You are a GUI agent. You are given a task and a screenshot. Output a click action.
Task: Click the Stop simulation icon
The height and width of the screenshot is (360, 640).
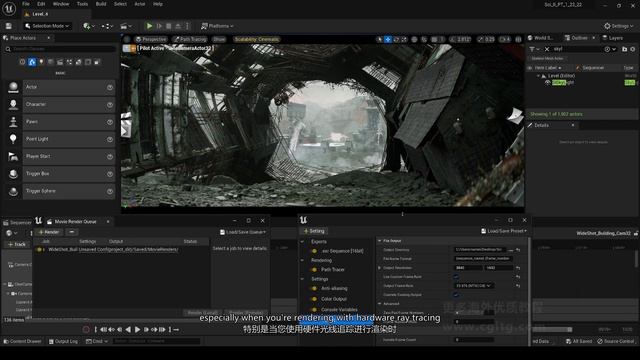pyautogui.click(x=169, y=26)
